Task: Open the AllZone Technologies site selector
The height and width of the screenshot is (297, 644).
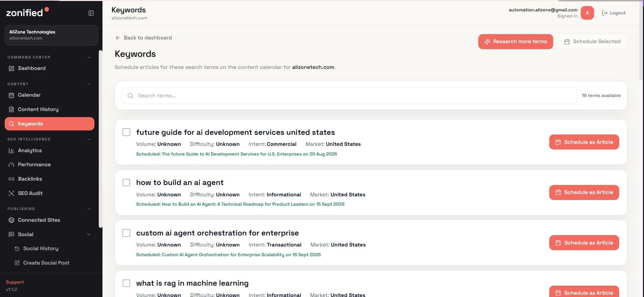Action: point(51,35)
